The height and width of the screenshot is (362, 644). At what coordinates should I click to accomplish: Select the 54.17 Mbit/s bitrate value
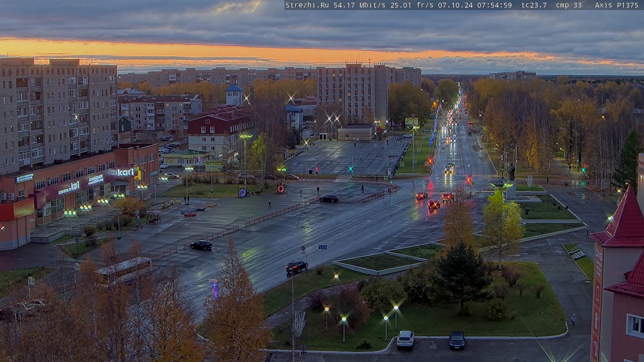pyautogui.click(x=360, y=5)
